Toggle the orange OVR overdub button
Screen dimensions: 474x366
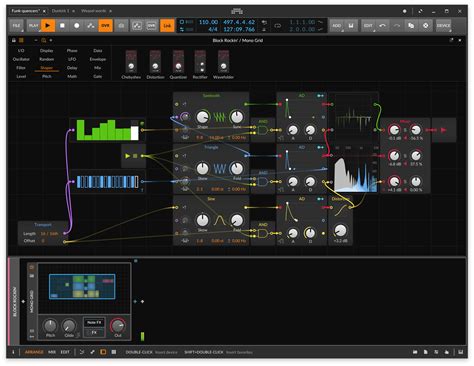point(105,25)
